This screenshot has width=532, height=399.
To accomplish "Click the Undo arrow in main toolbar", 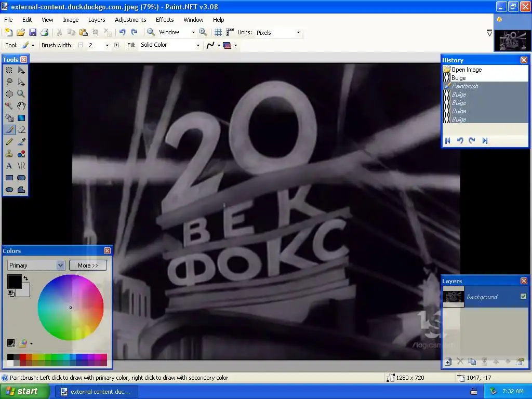I will point(123,32).
